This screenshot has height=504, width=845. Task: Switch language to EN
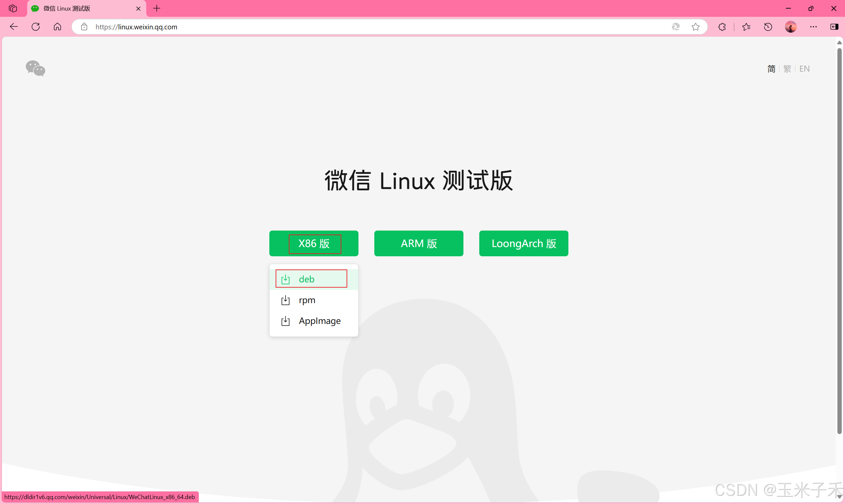click(x=804, y=69)
